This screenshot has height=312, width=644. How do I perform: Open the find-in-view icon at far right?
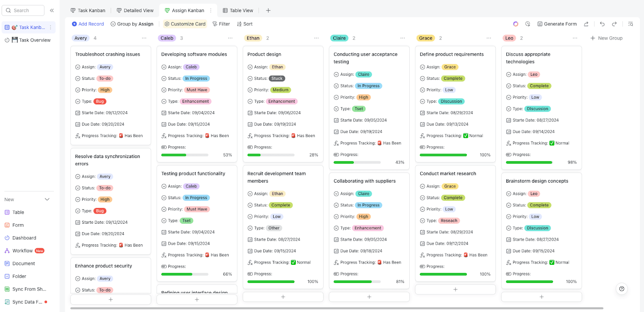point(631,24)
